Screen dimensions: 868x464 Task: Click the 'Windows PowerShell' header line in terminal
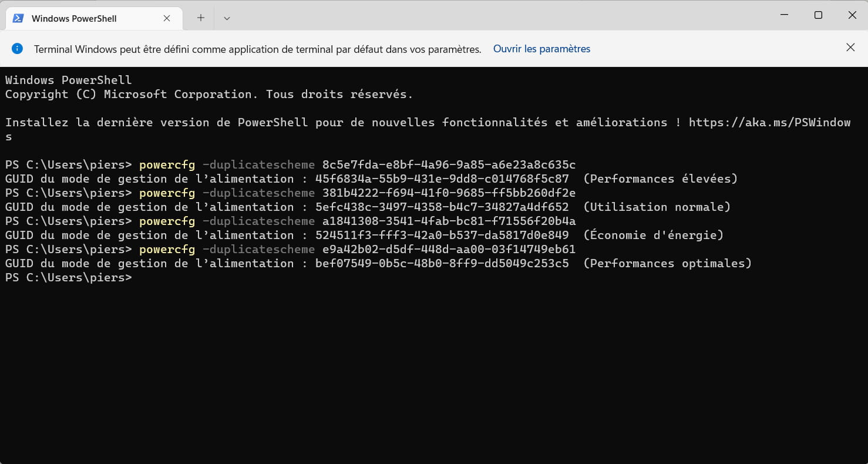tap(69, 80)
